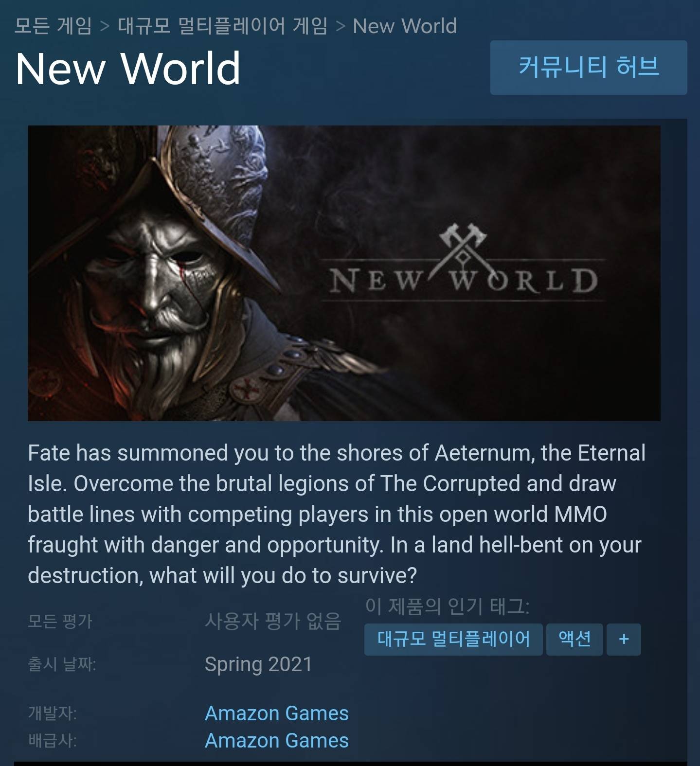The width and height of the screenshot is (700, 766).
Task: Click the 모든 평가 label
Action: (60, 621)
